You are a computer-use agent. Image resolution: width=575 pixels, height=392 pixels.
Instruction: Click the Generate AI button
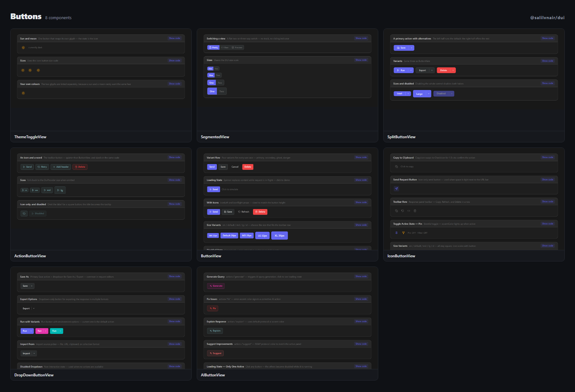pos(216,286)
